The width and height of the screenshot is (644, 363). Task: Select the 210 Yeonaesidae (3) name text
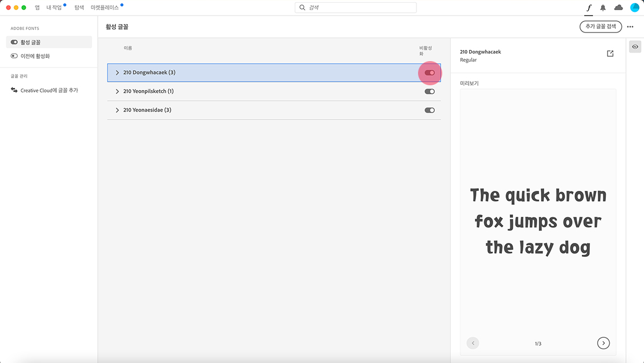147,110
